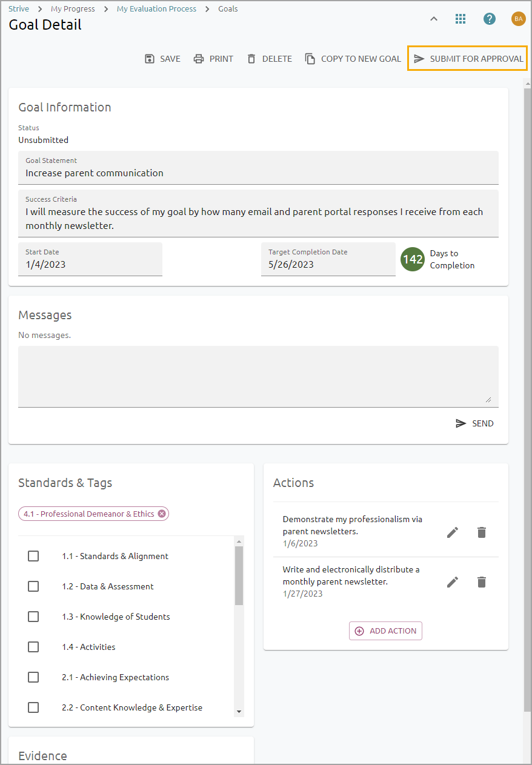Click the Add Action button
The height and width of the screenshot is (765, 532).
pyautogui.click(x=386, y=631)
